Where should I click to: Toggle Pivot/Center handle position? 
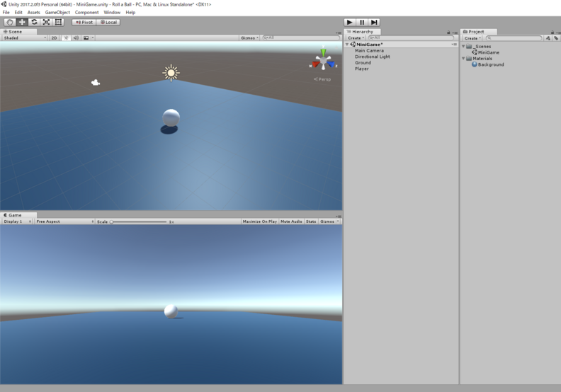(84, 22)
